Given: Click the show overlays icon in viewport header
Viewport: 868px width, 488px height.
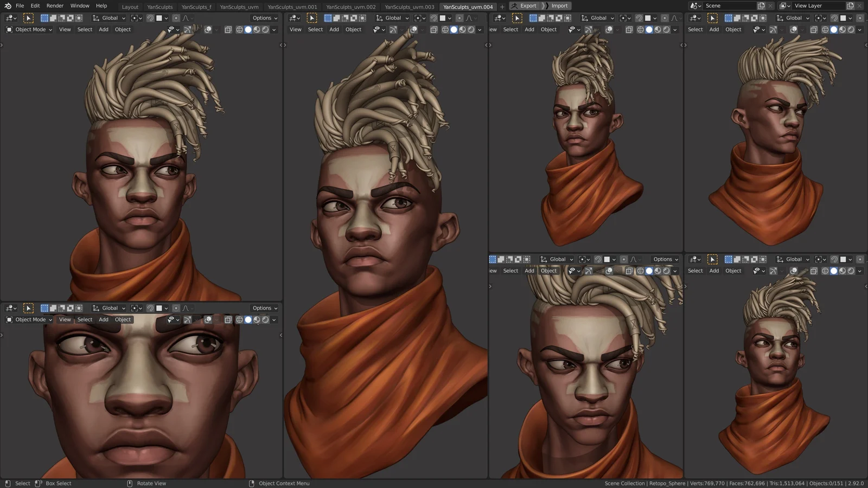Looking at the screenshot, I should click(208, 29).
